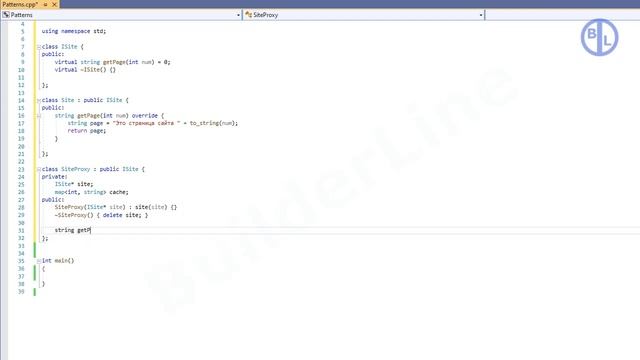Click the text 'using namespace std;'
Viewport: 640px width, 360px height.
pos(74,31)
